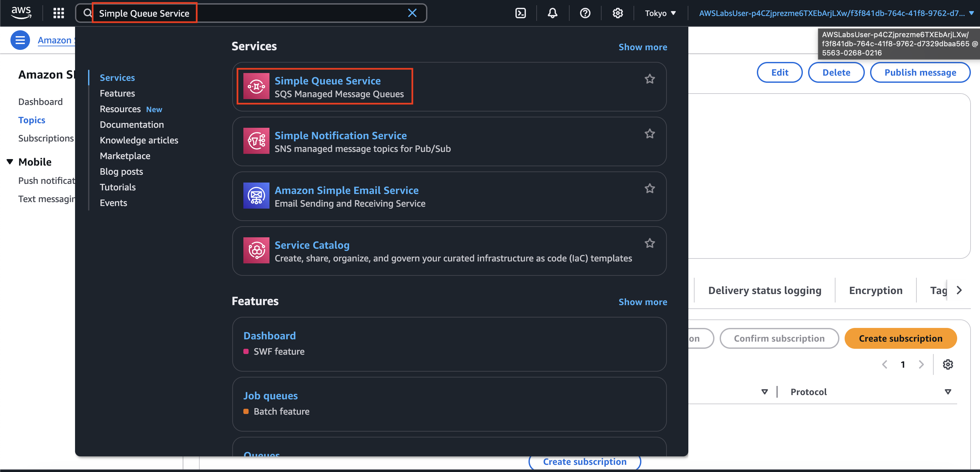Image resolution: width=980 pixels, height=472 pixels.
Task: Open the notifications bell
Action: 552,13
